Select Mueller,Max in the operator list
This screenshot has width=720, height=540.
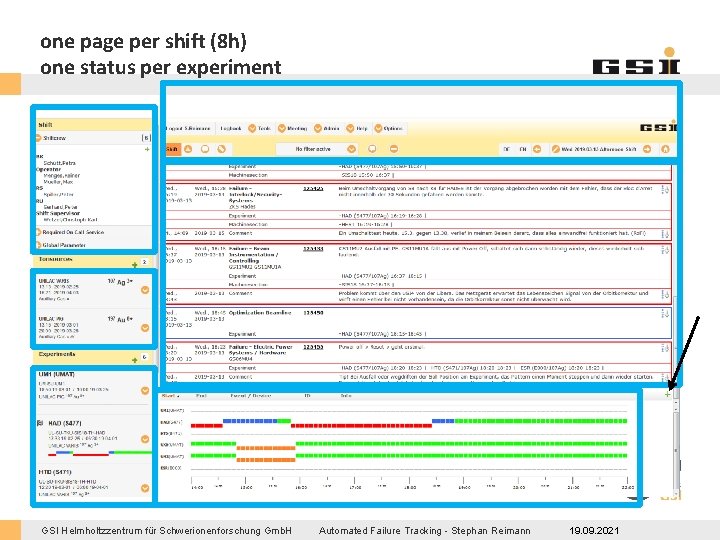(x=58, y=182)
